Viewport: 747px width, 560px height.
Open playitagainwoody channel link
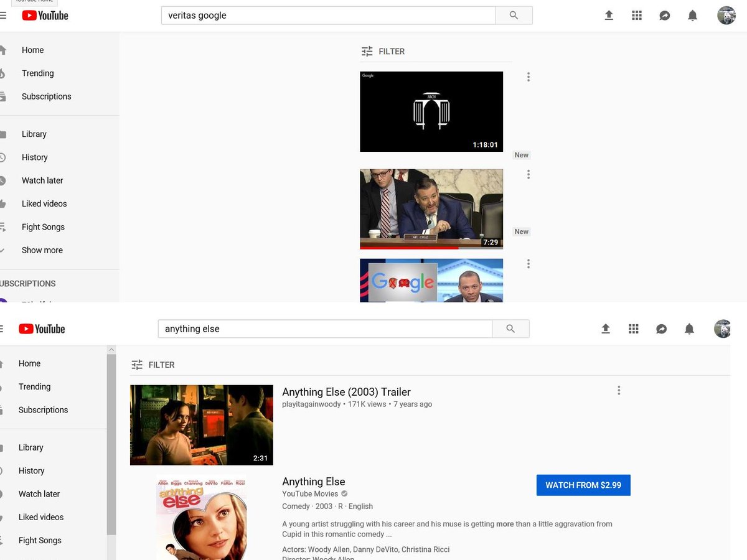pos(311,404)
